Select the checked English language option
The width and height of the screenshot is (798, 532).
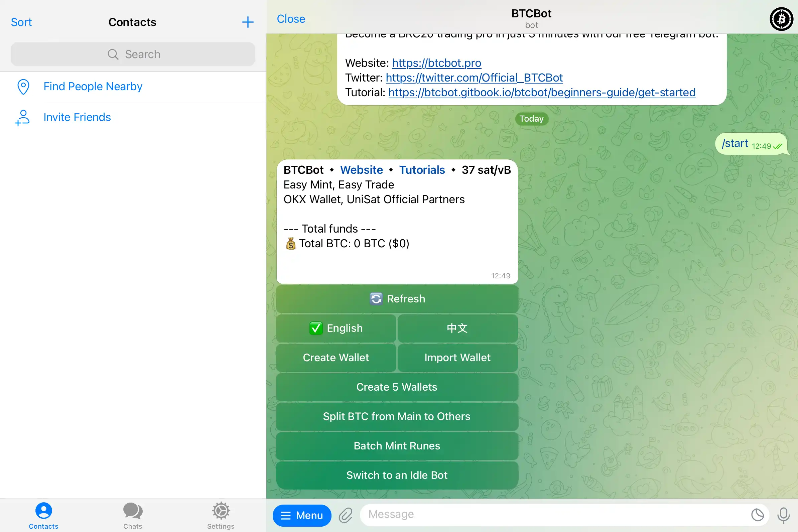click(x=336, y=328)
